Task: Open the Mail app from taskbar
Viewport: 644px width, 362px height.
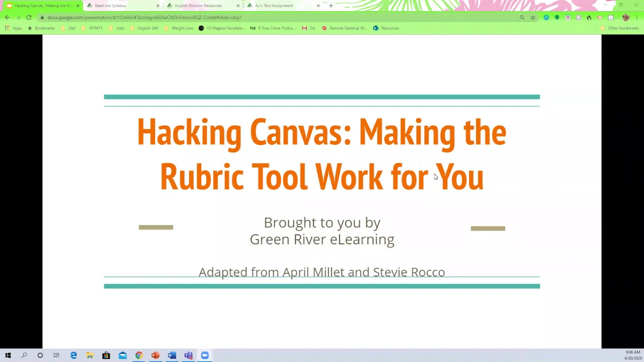Action: (x=123, y=355)
